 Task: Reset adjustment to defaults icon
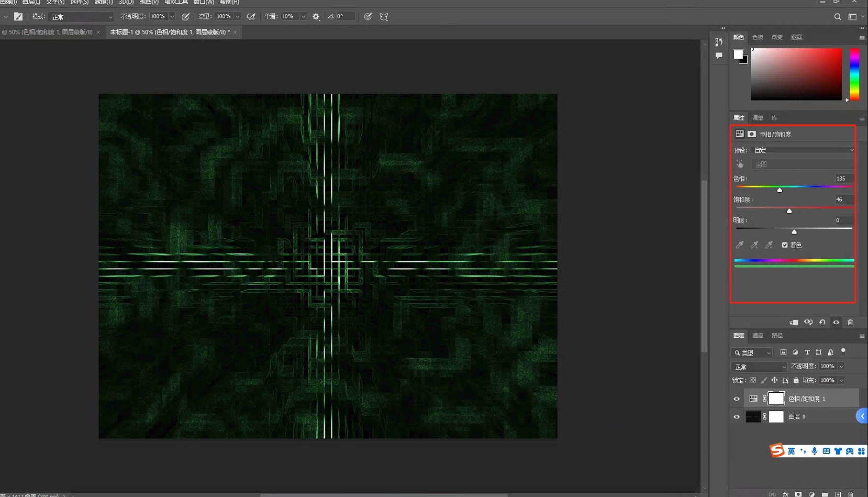pyautogui.click(x=822, y=322)
